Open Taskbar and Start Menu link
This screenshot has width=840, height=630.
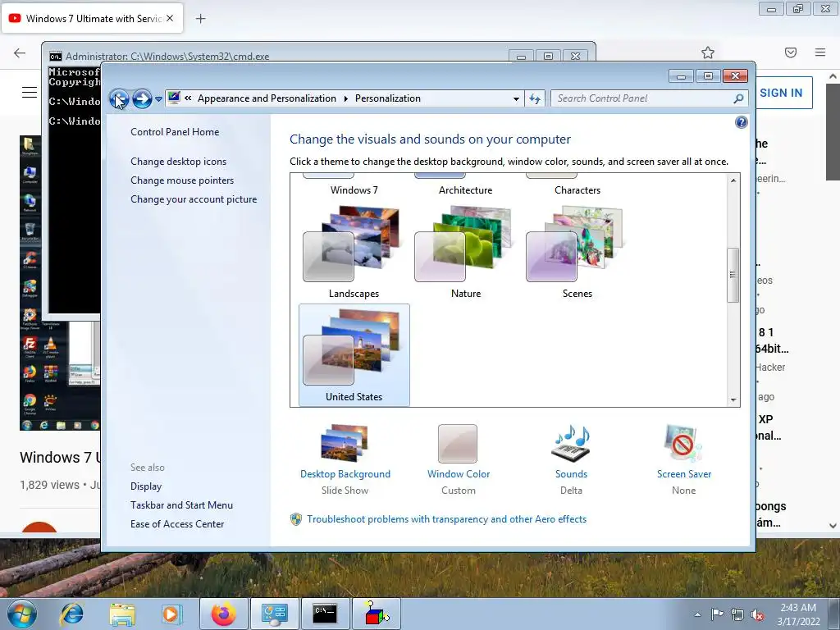(x=181, y=505)
